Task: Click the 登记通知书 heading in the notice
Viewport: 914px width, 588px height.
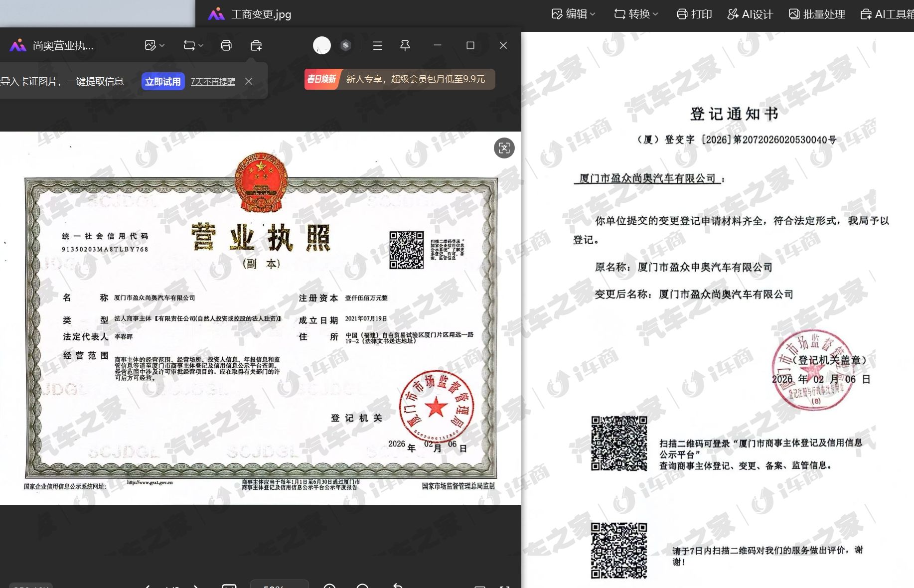Action: 734,114
